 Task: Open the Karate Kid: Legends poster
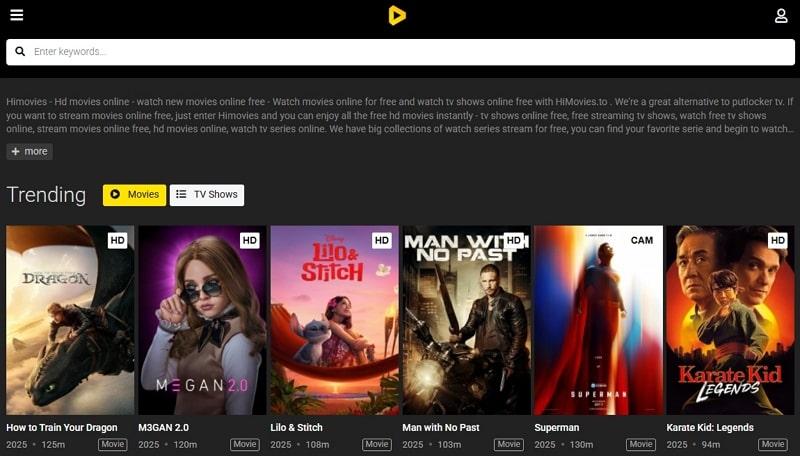tap(730, 320)
